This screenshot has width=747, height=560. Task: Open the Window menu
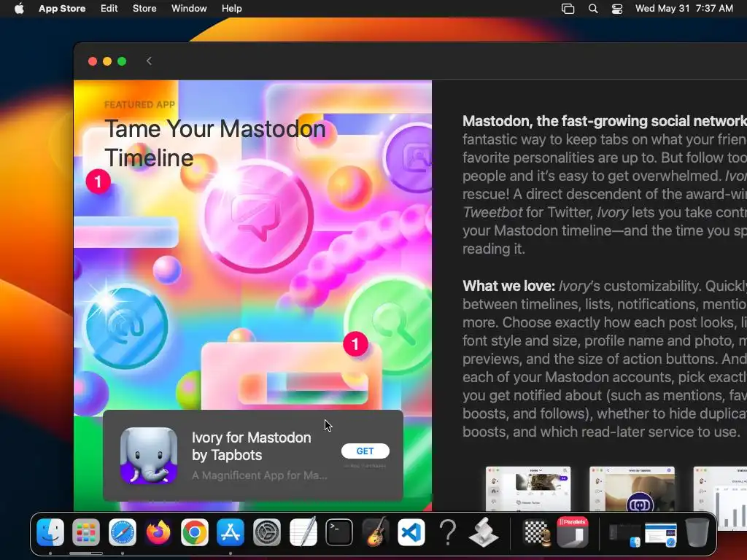(x=189, y=9)
